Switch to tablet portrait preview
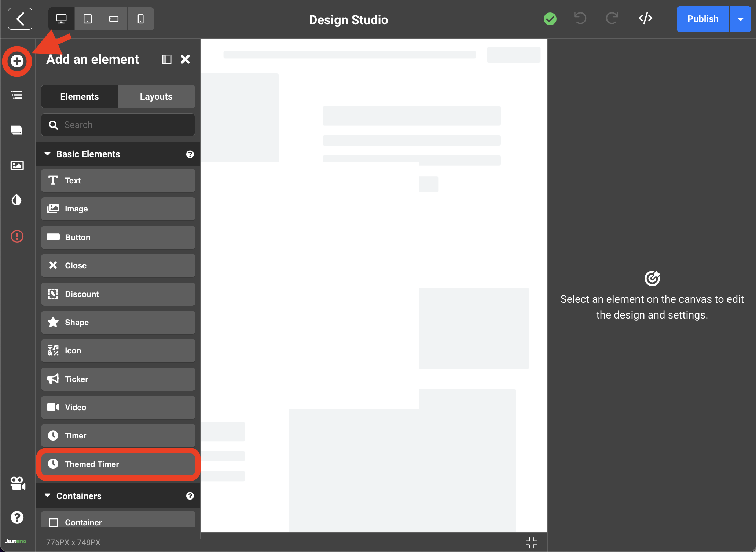 [x=88, y=19]
